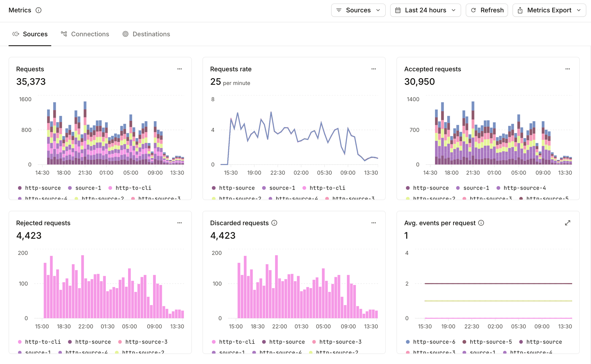Viewport: 591px width, 364px height.
Task: Expand the Avg. events per request chart fullscreen
Action: point(568,223)
